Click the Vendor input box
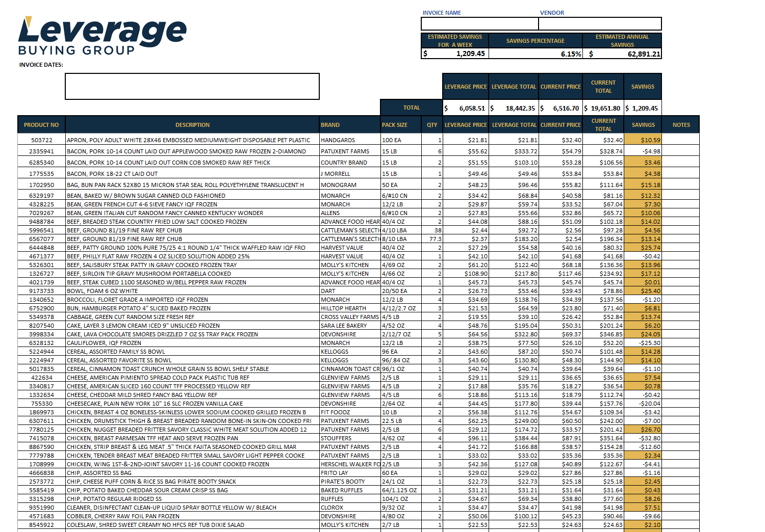The width and height of the screenshot is (765, 532). (600, 23)
